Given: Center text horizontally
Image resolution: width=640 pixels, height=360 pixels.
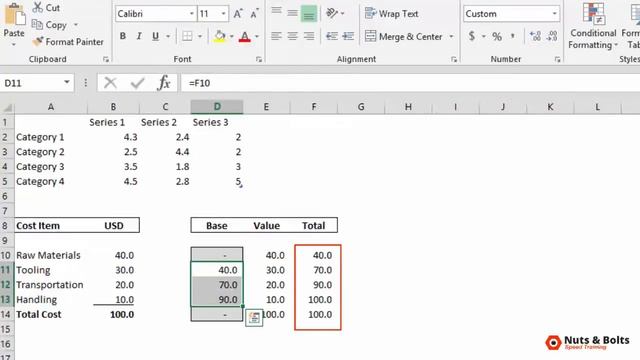Looking at the screenshot, I should (x=292, y=36).
